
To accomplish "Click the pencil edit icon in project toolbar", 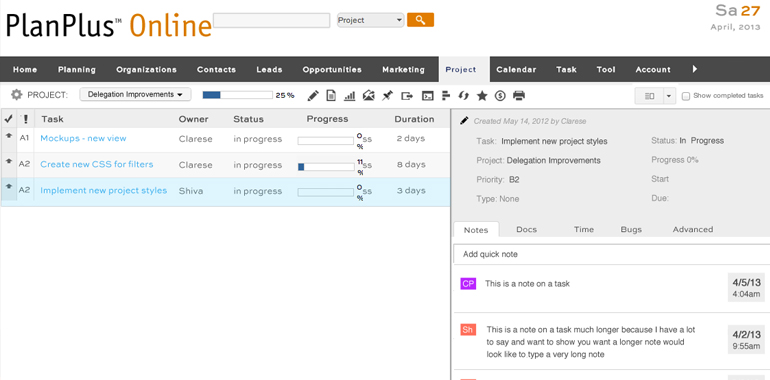I will (313, 96).
